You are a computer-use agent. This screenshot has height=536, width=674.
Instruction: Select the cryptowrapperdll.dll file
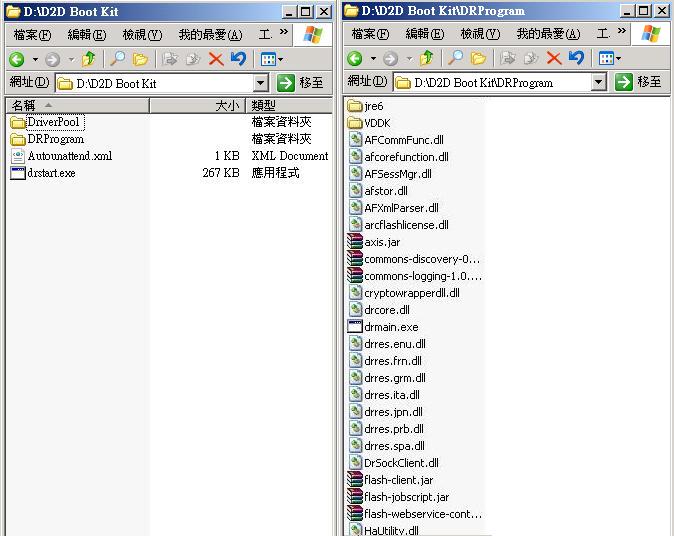[x=404, y=293]
